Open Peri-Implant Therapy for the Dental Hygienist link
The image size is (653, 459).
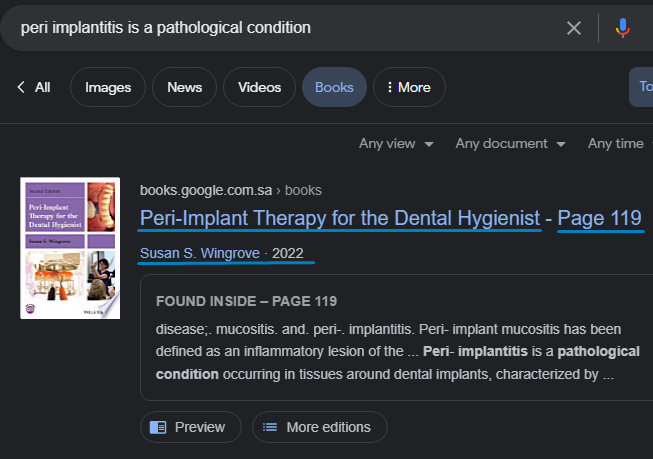(x=340, y=218)
